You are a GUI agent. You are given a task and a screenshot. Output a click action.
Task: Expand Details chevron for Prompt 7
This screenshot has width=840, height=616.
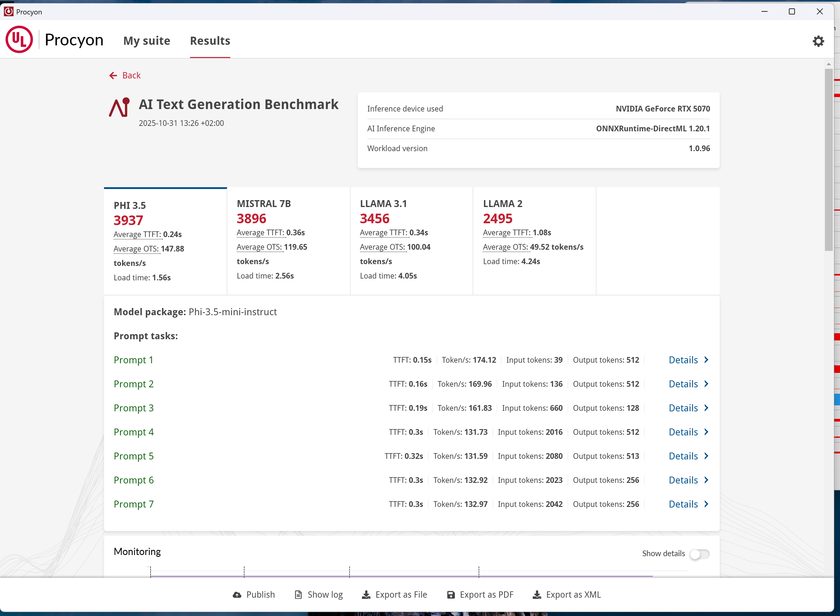pos(706,504)
